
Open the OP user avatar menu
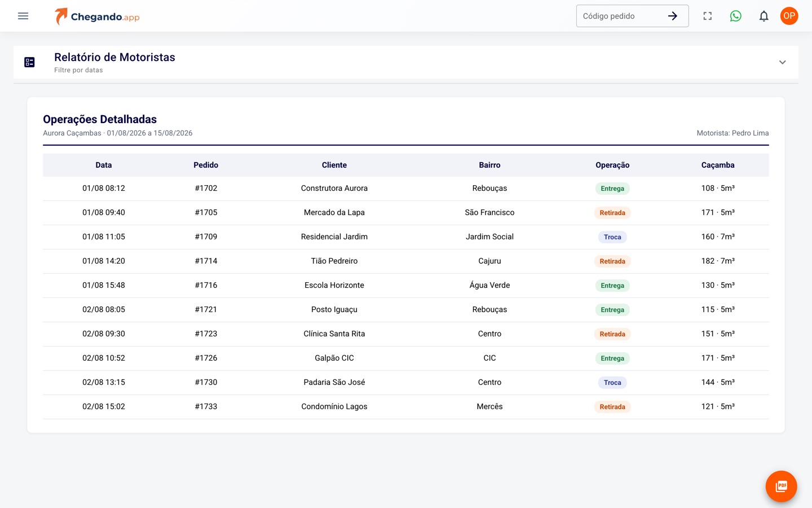coord(789,16)
